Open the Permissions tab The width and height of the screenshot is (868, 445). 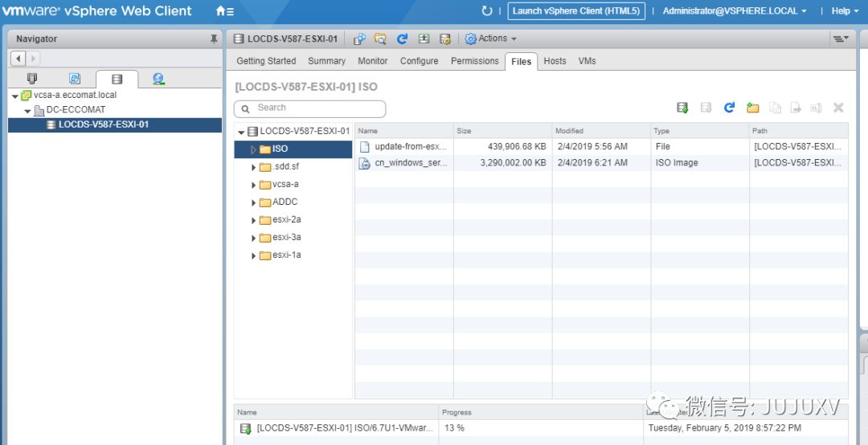click(x=475, y=61)
